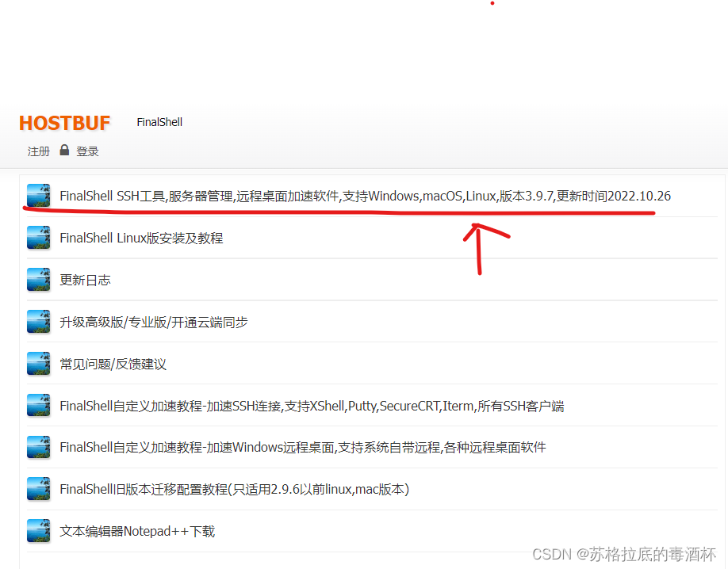Screen dimensions: 728x569
Task: Click the icon next to the XShell加速教程 entry
Action: click(x=38, y=406)
